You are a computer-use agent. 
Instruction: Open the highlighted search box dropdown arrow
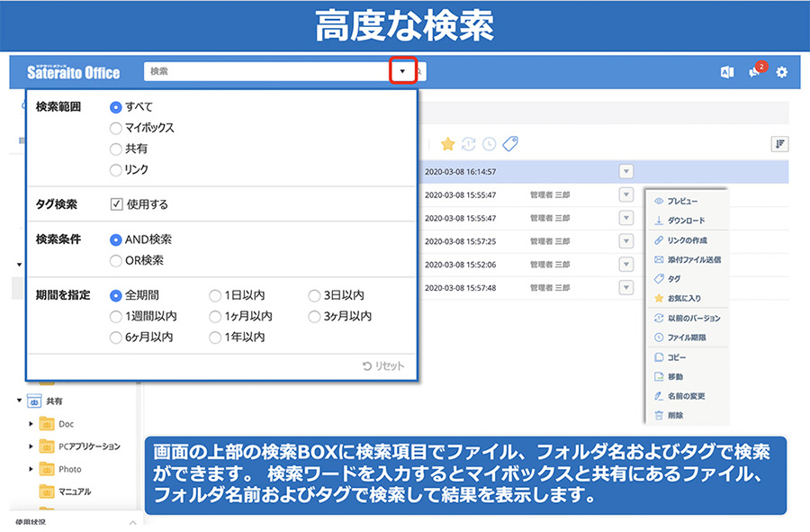point(400,69)
